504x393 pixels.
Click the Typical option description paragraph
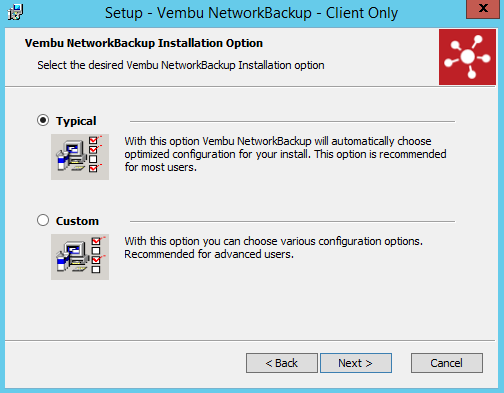point(285,154)
